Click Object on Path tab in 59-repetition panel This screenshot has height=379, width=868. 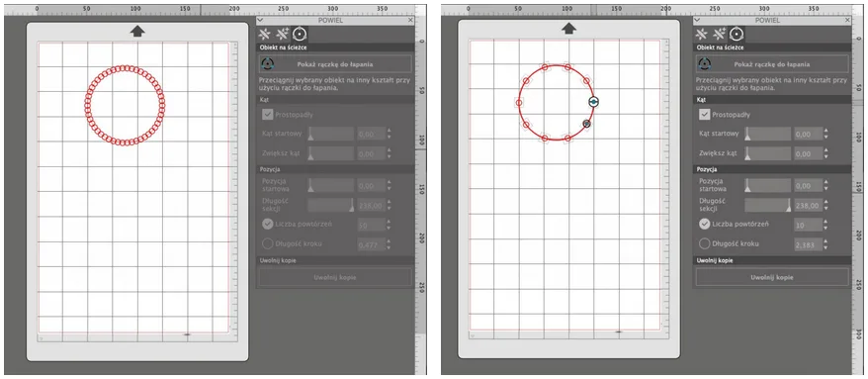(300, 35)
